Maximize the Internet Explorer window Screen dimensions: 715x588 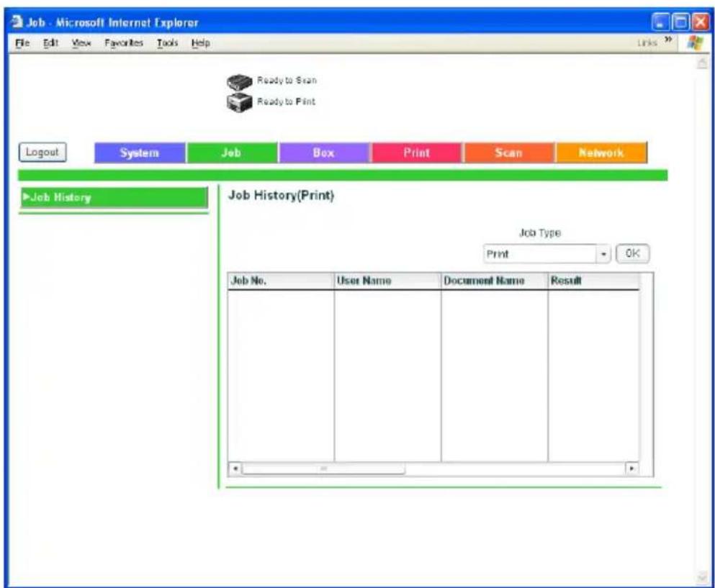click(x=681, y=22)
